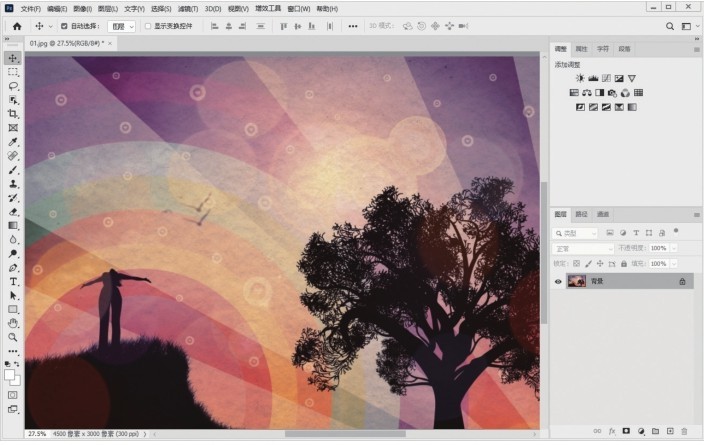
Task: Open the 填充 fill dropdown arrow
Action: pyautogui.click(x=673, y=264)
